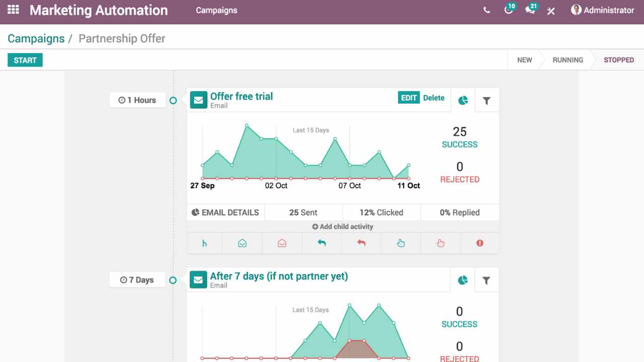Open the apps grid menu
The image size is (644, 362).
13,10
